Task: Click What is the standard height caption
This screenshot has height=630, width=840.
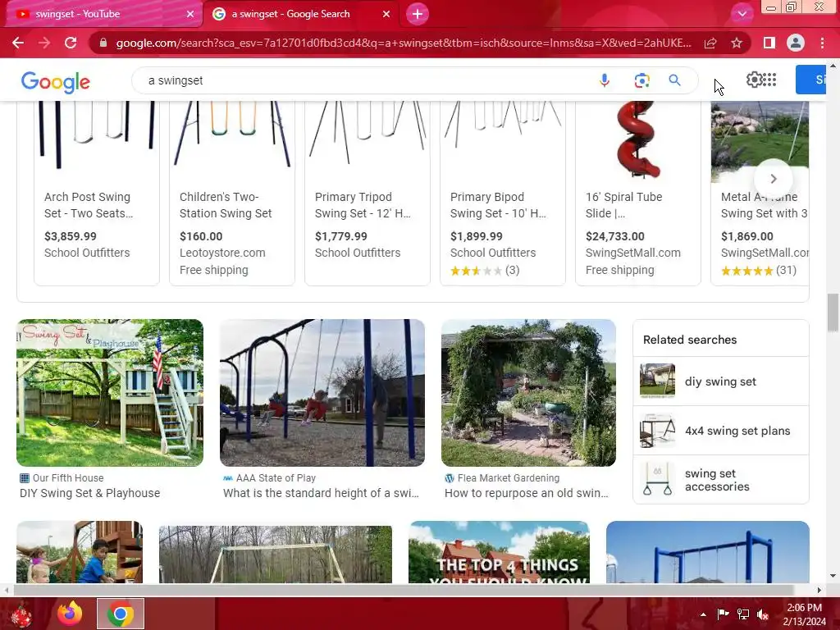Action: [321, 493]
